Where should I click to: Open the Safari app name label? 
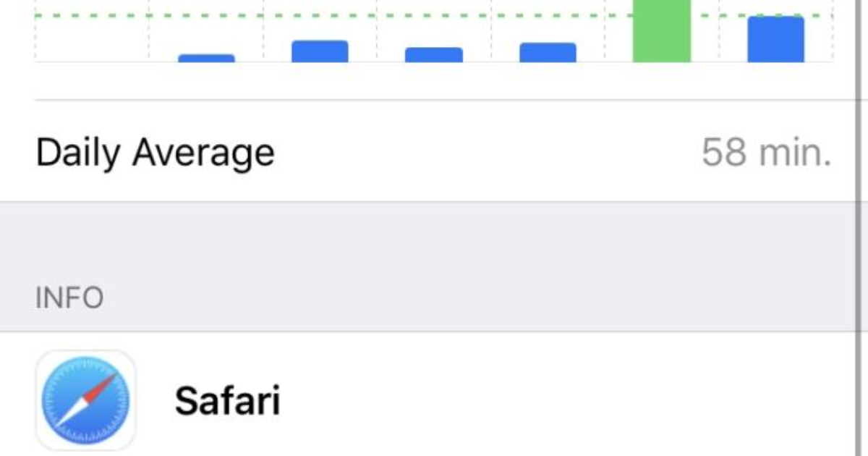tap(227, 400)
